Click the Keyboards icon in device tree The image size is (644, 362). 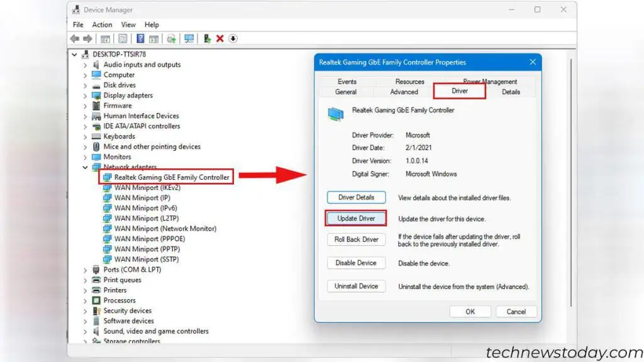point(96,136)
